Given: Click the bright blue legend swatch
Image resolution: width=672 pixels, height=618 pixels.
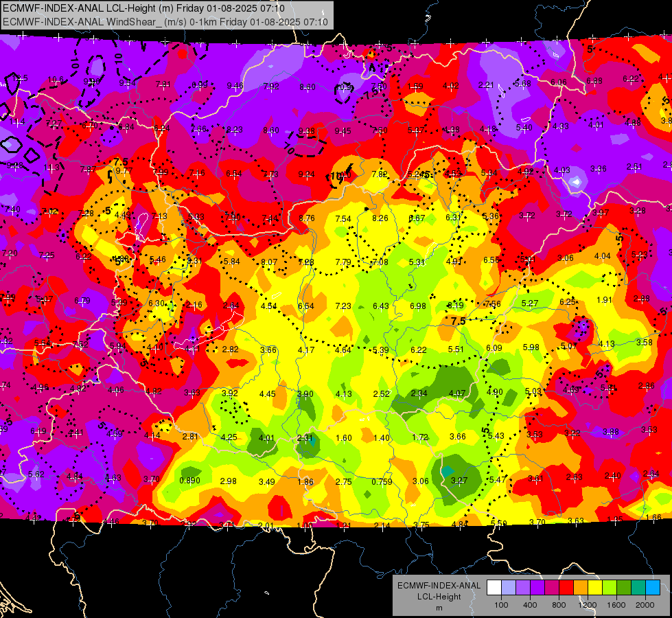Looking at the screenshot, I should click(x=653, y=588).
